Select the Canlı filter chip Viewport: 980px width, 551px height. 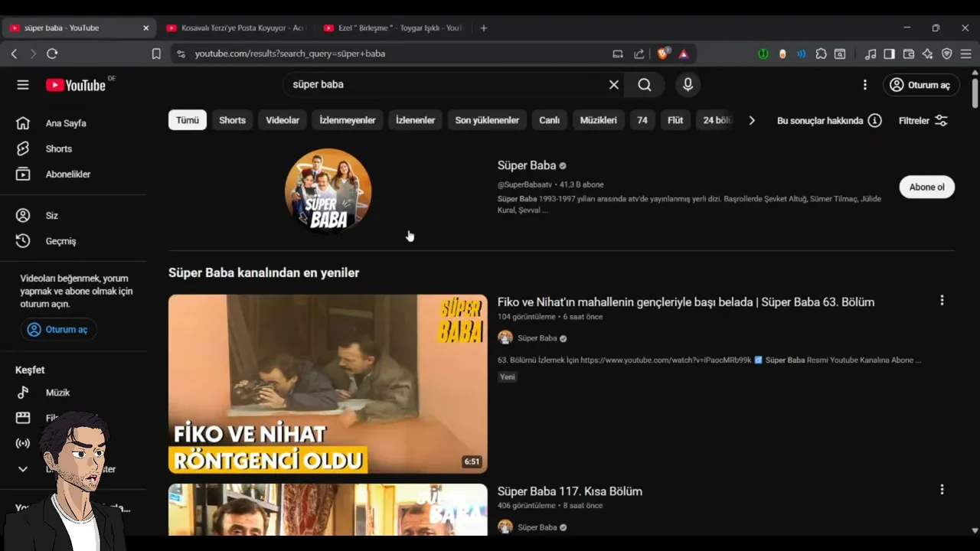click(549, 120)
